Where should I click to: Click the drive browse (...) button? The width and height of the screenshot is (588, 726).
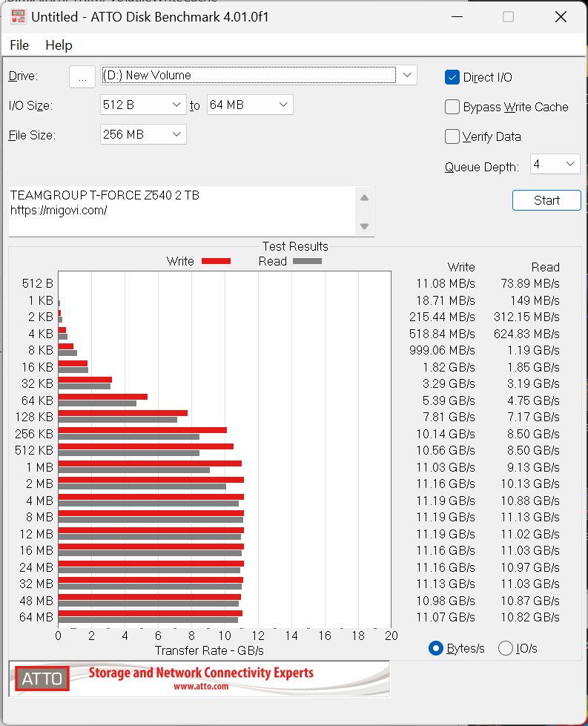pyautogui.click(x=82, y=76)
